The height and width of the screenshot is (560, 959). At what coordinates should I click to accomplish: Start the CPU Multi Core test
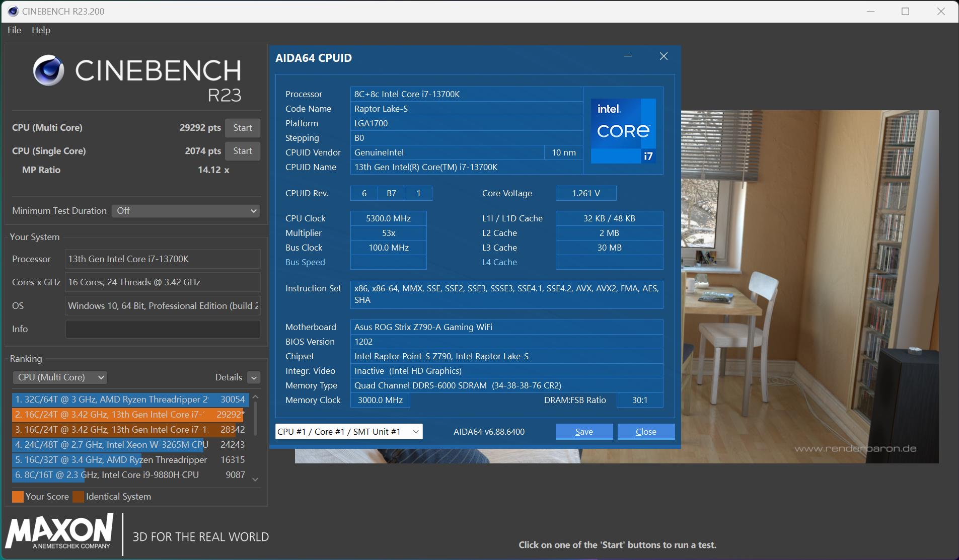(x=242, y=128)
